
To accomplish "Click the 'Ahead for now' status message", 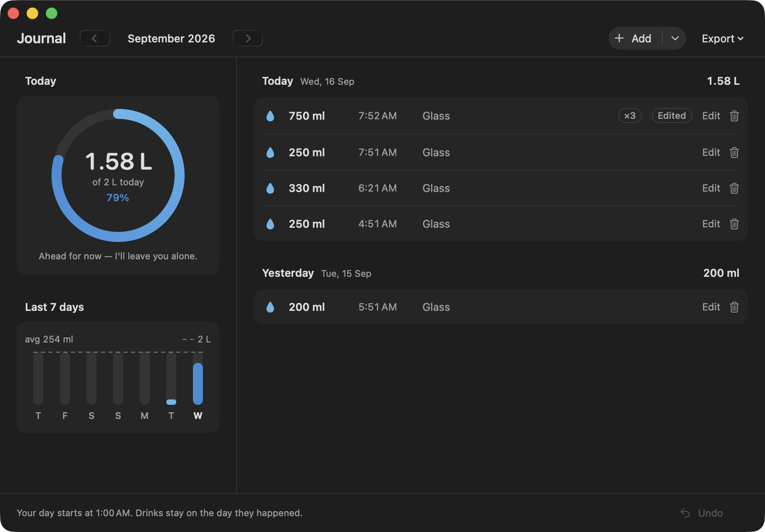I will coord(118,256).
